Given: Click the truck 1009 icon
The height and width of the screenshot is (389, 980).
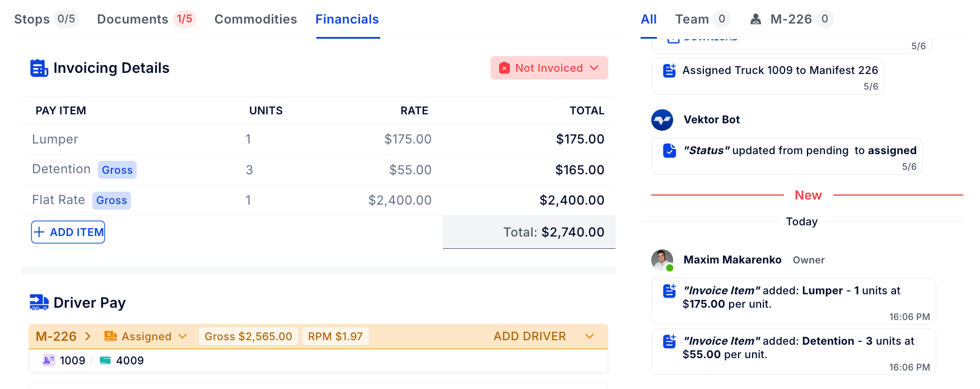Looking at the screenshot, I should [x=49, y=360].
